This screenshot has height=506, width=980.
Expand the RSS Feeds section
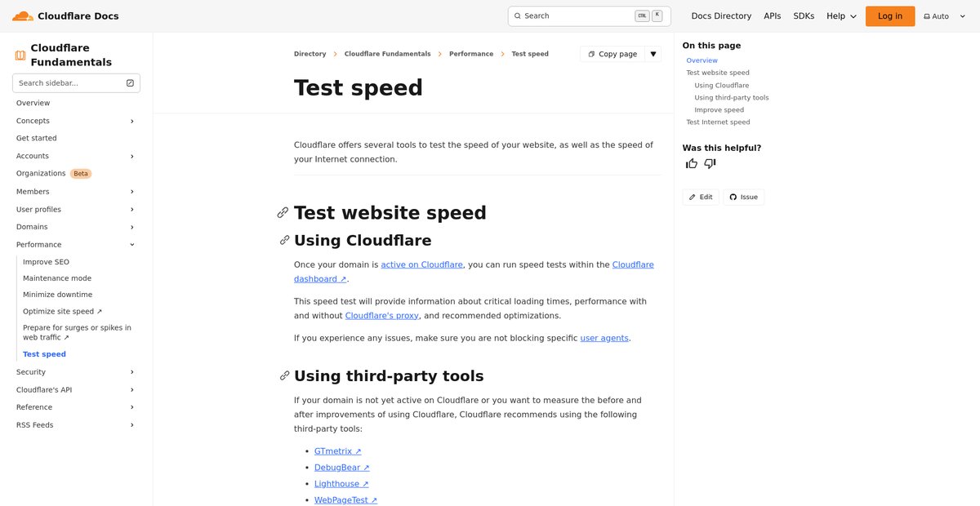pyautogui.click(x=132, y=425)
